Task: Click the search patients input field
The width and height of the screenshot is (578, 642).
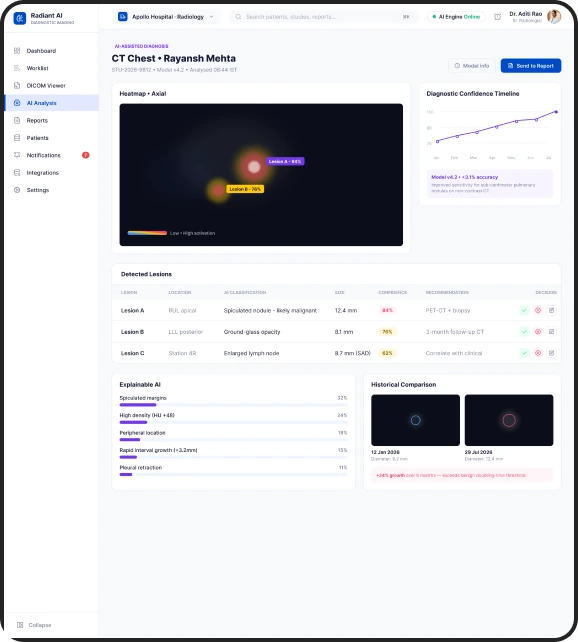Action: click(323, 17)
